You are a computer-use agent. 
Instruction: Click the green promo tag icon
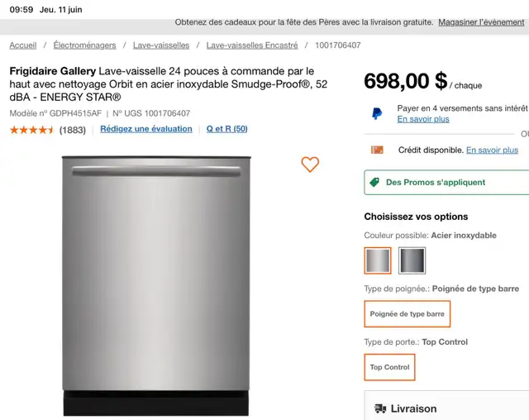(x=374, y=183)
